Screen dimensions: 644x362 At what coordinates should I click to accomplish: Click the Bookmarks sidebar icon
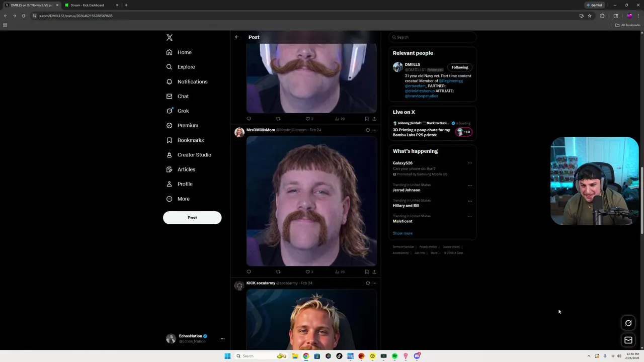tap(169, 140)
